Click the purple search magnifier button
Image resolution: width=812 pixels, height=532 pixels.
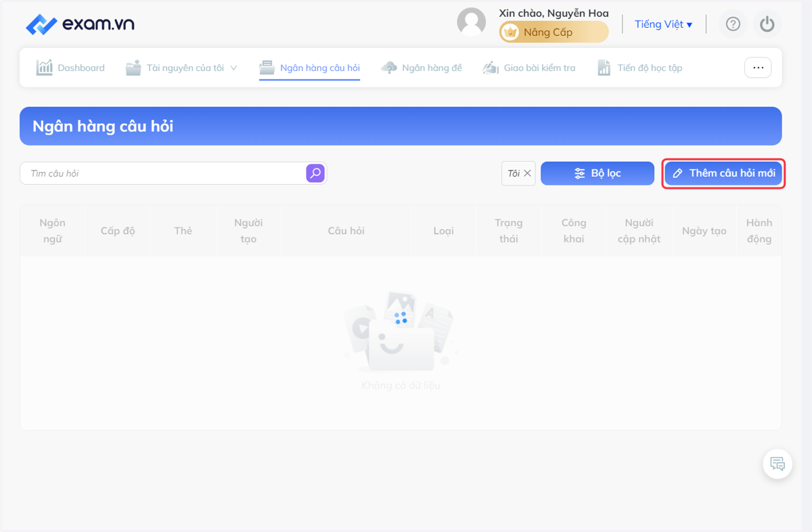pyautogui.click(x=315, y=173)
